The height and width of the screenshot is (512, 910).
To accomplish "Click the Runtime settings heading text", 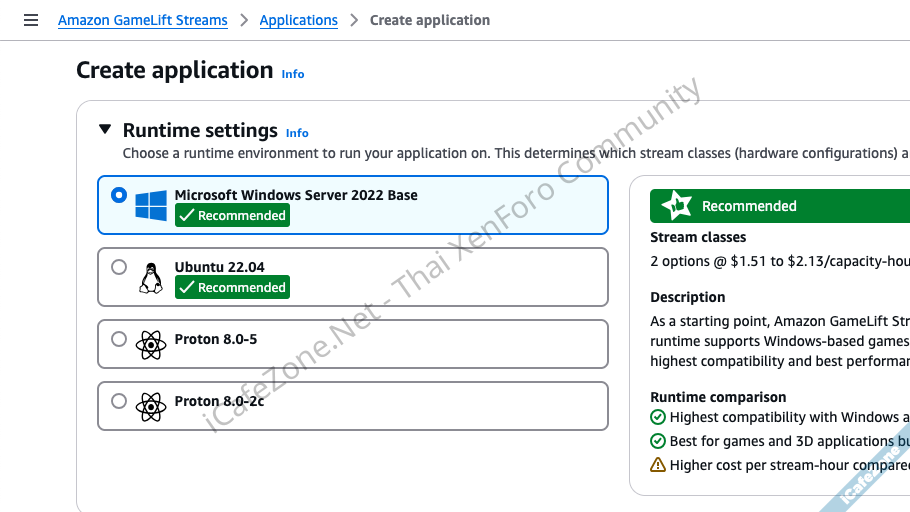I will coord(200,130).
